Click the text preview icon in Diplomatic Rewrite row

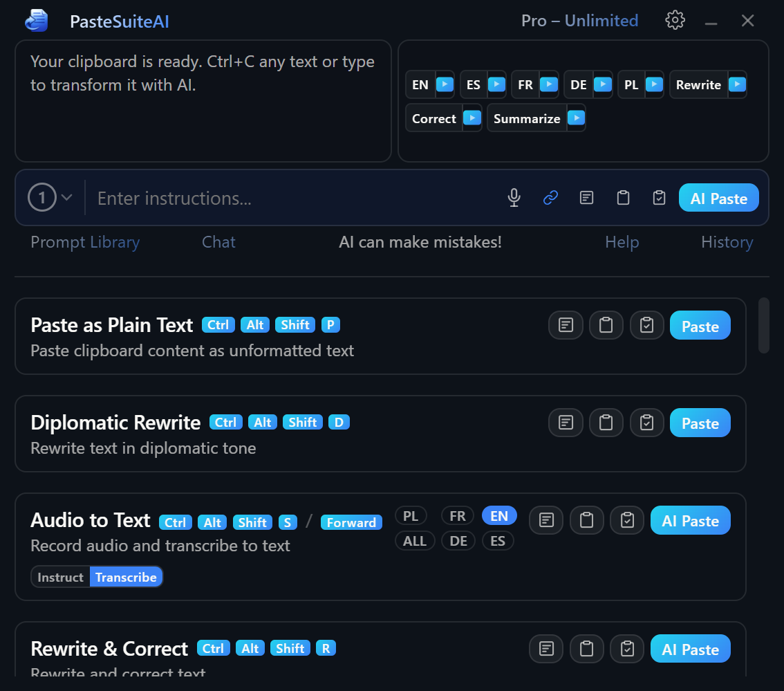click(x=566, y=423)
